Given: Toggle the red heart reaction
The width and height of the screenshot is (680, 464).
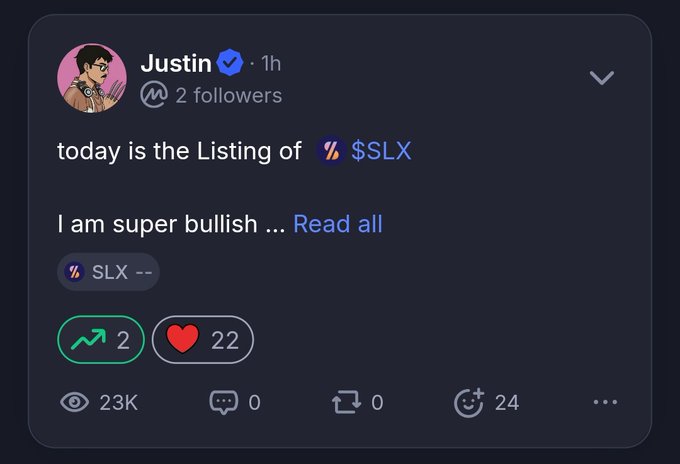Looking at the screenshot, I should [203, 340].
